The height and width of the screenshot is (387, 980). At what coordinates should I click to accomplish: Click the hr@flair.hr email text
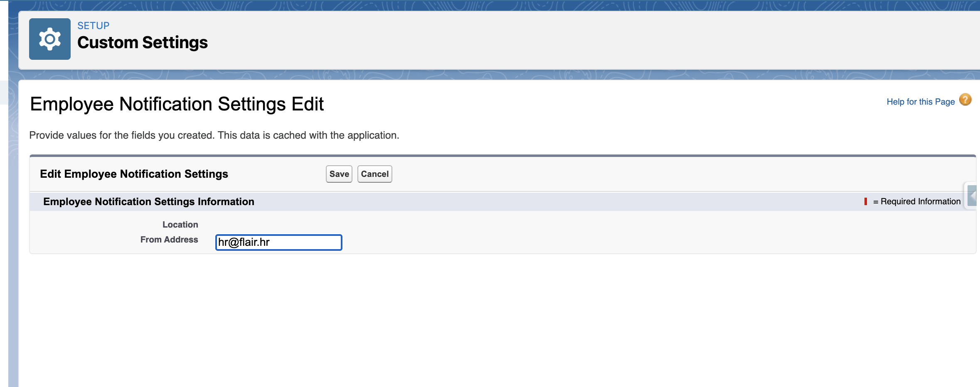[x=244, y=242]
